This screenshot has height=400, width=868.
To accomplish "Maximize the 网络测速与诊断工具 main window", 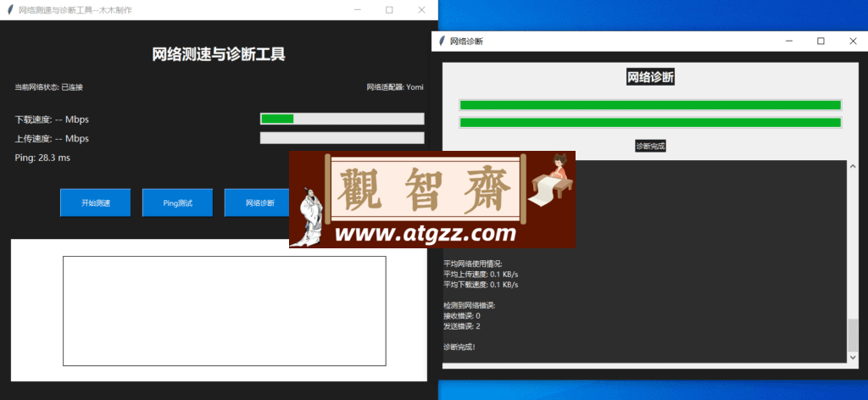I will tap(389, 10).
